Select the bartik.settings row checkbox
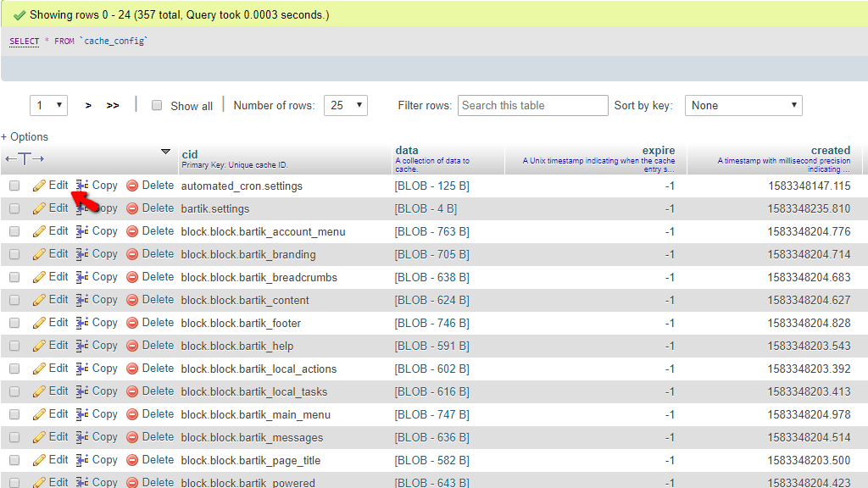The width and height of the screenshot is (868, 488). (14, 208)
